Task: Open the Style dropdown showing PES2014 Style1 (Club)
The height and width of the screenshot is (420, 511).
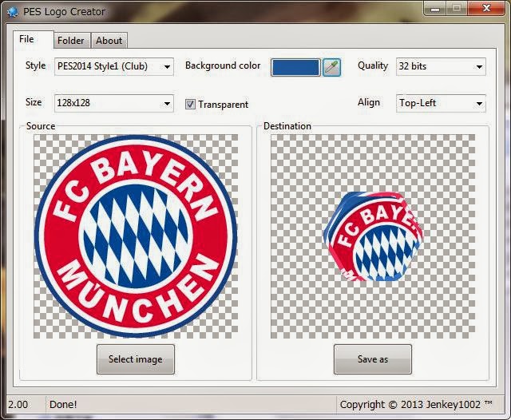Action: coord(114,66)
